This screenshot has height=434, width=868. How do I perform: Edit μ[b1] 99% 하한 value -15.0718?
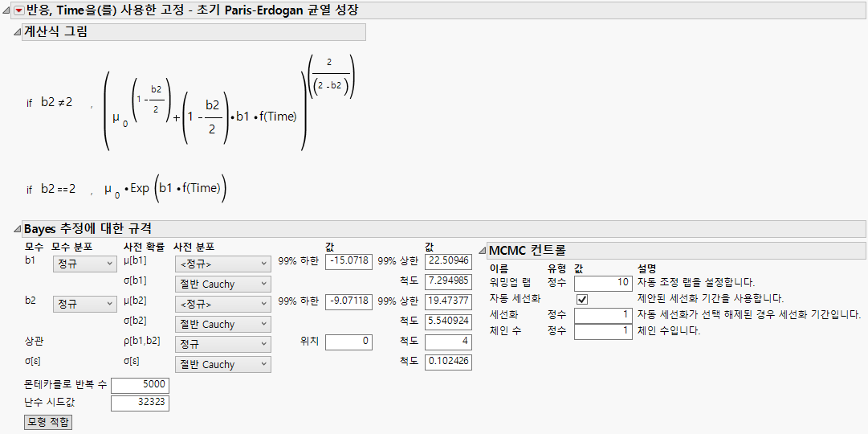tap(348, 262)
